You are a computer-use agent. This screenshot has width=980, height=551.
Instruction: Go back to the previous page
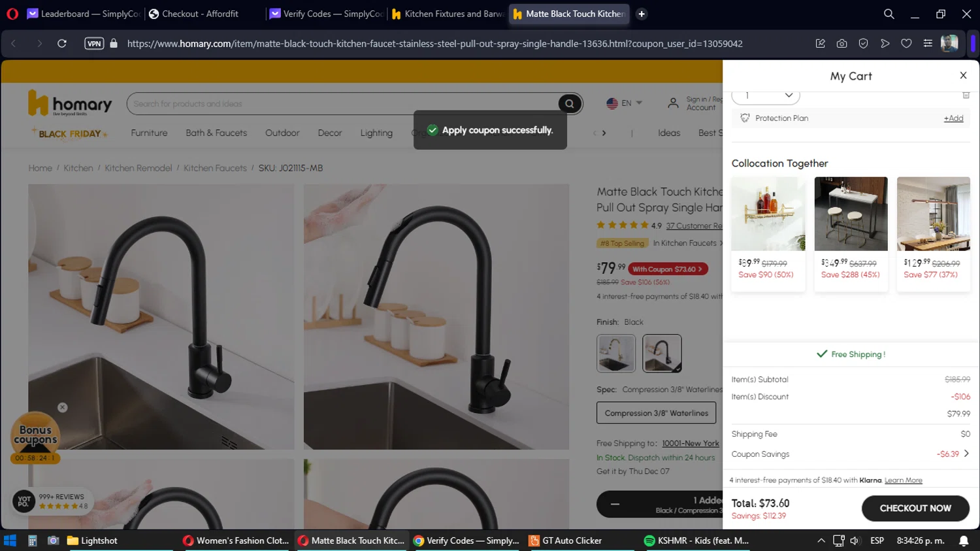coord(14,44)
